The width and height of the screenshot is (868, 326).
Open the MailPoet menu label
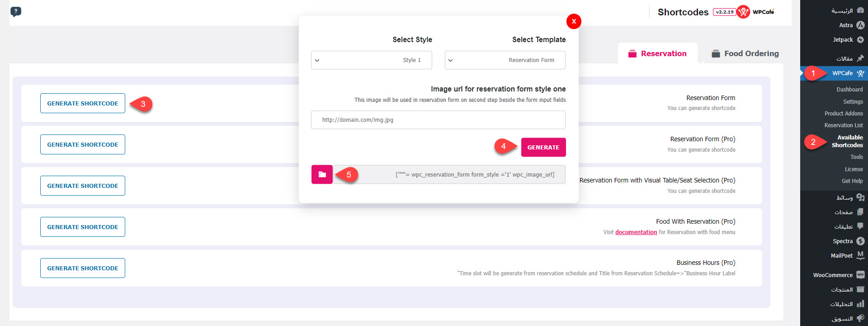tap(842, 256)
